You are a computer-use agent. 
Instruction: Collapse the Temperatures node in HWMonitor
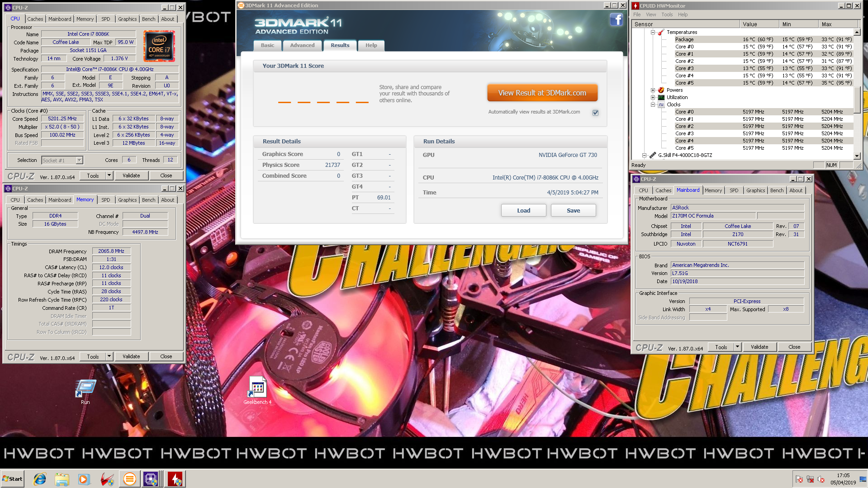tap(653, 32)
